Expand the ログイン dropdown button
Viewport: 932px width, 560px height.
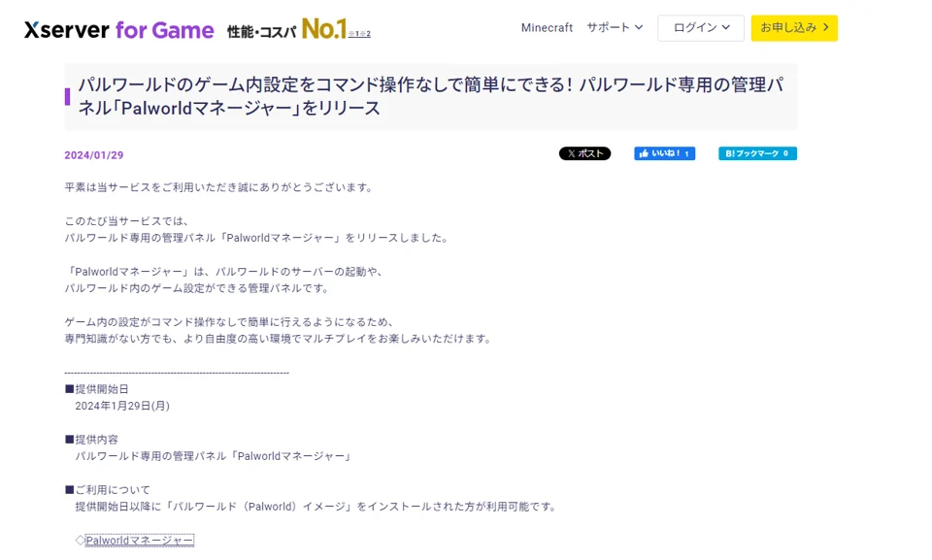click(x=701, y=28)
